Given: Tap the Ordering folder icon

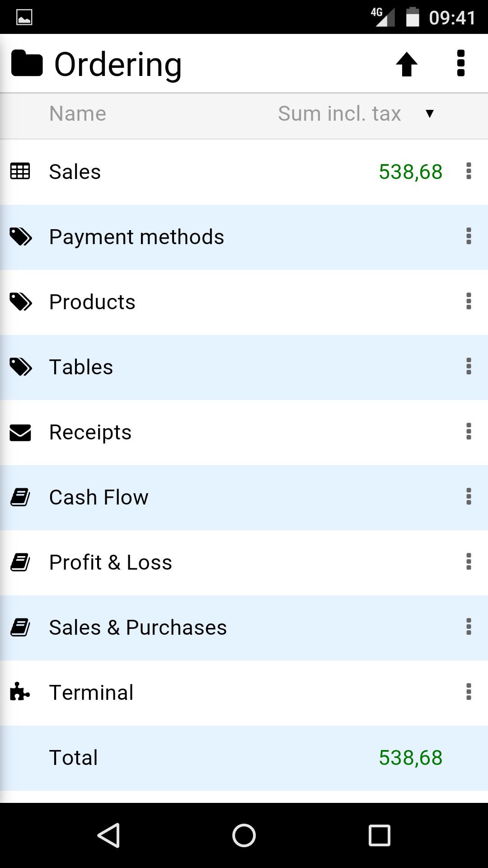Looking at the screenshot, I should pos(27,64).
